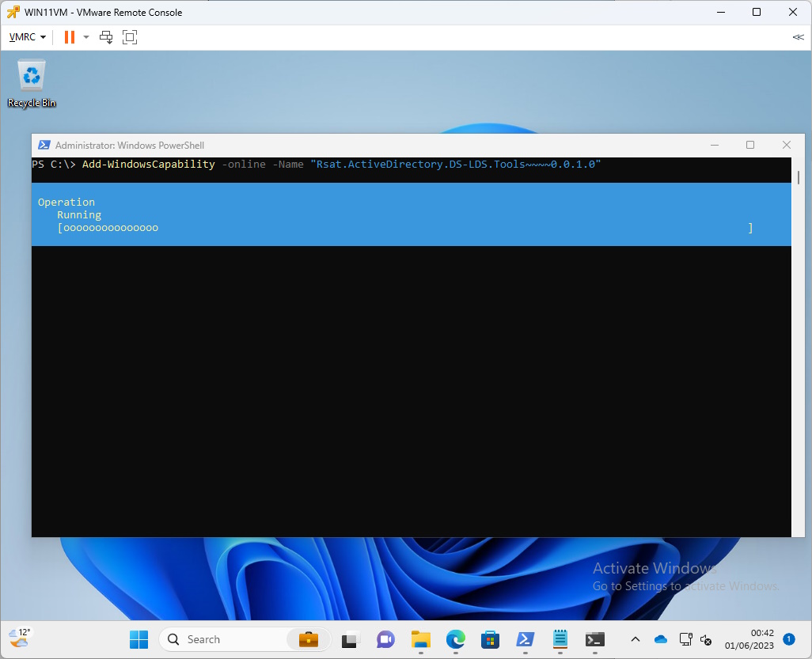Minimize the Administrator PowerShell window
The width and height of the screenshot is (812, 659).
715,145
